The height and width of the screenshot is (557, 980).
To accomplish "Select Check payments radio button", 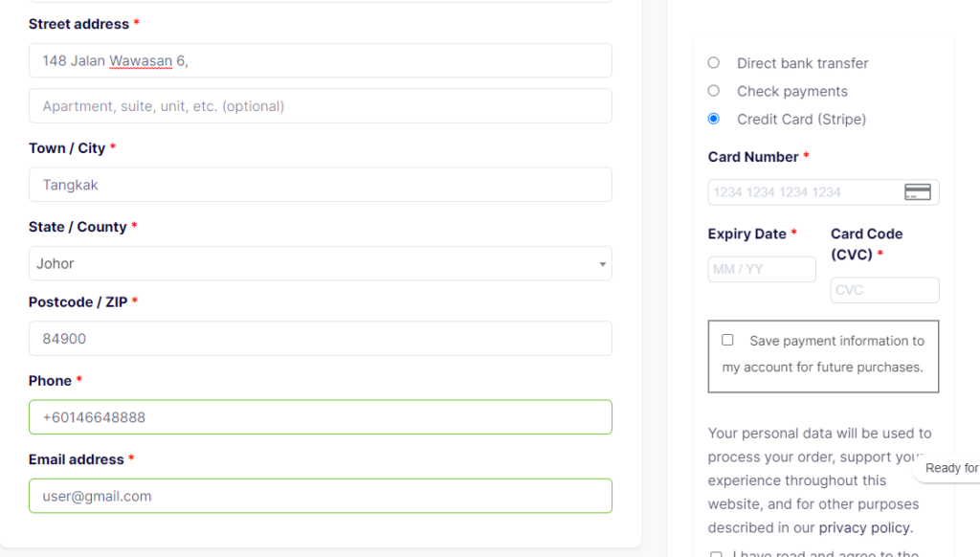I will click(714, 91).
